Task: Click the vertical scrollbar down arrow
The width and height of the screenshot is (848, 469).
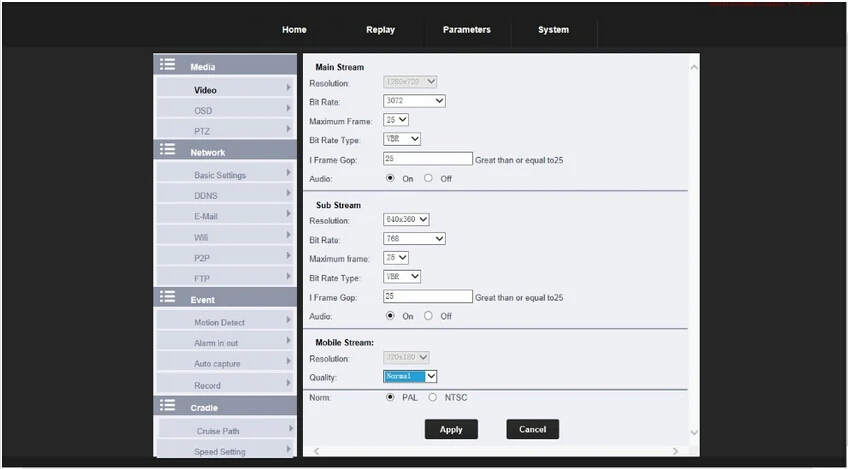Action: 694,432
